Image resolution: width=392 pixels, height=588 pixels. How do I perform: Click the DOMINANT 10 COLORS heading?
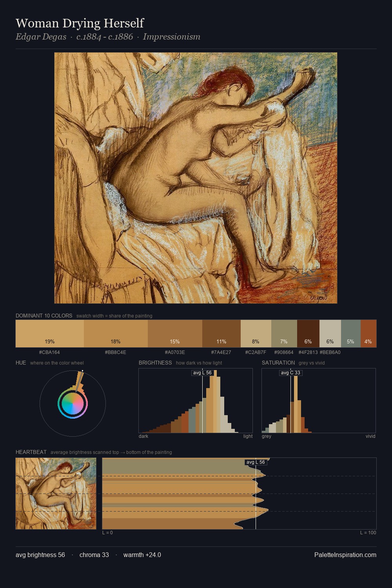point(44,316)
